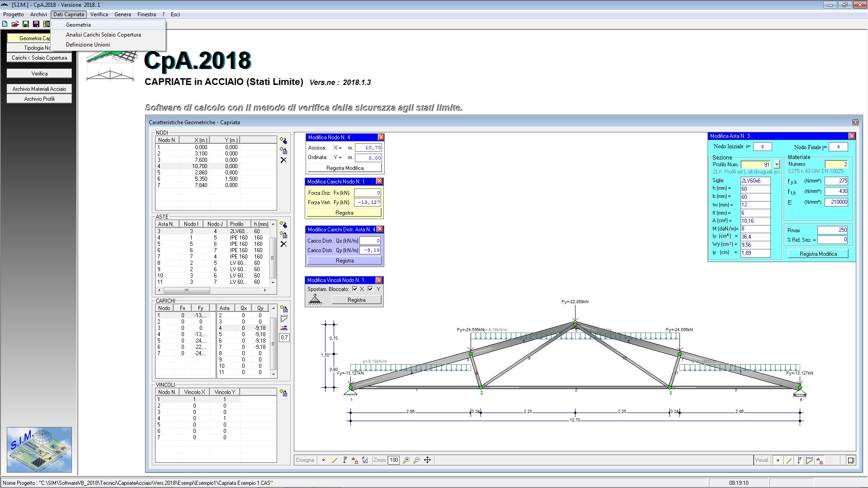Click the green Save disk icon
This screenshot has width=868, height=488.
(26, 24)
